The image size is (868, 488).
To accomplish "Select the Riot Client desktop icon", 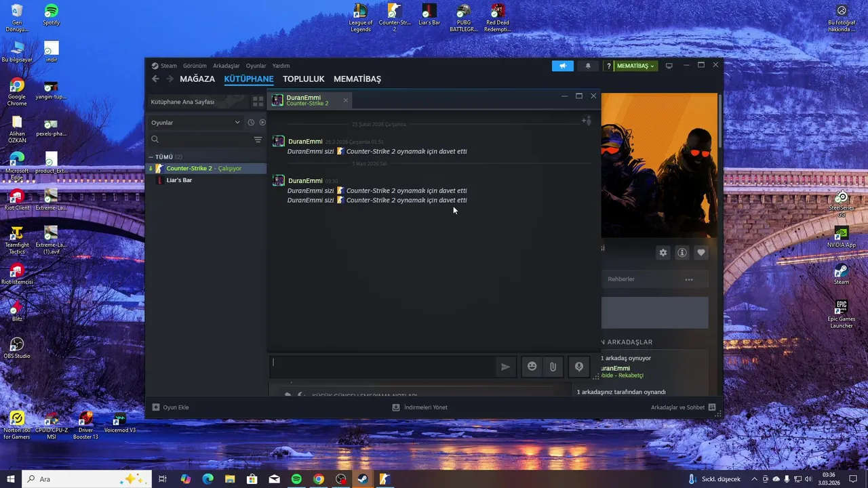I will pos(17,199).
